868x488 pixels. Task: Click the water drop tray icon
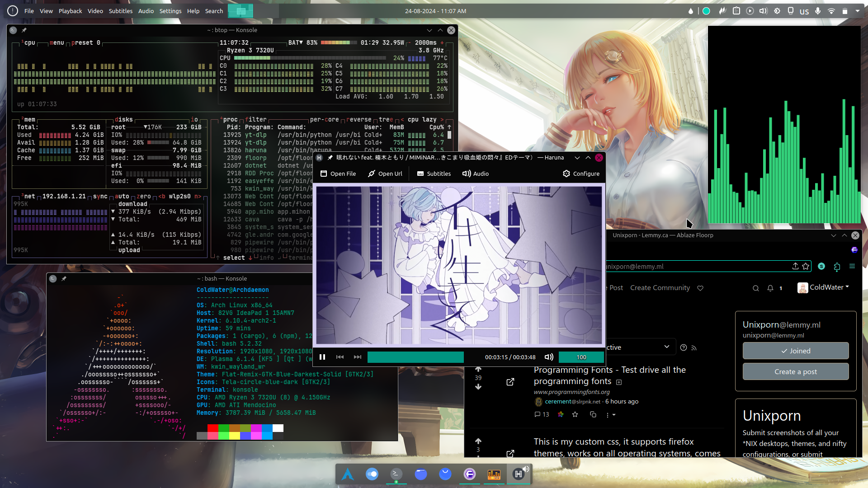click(x=691, y=11)
